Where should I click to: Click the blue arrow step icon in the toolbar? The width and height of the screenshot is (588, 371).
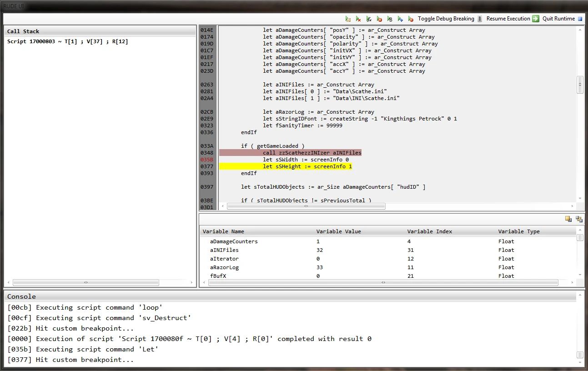[401, 19]
